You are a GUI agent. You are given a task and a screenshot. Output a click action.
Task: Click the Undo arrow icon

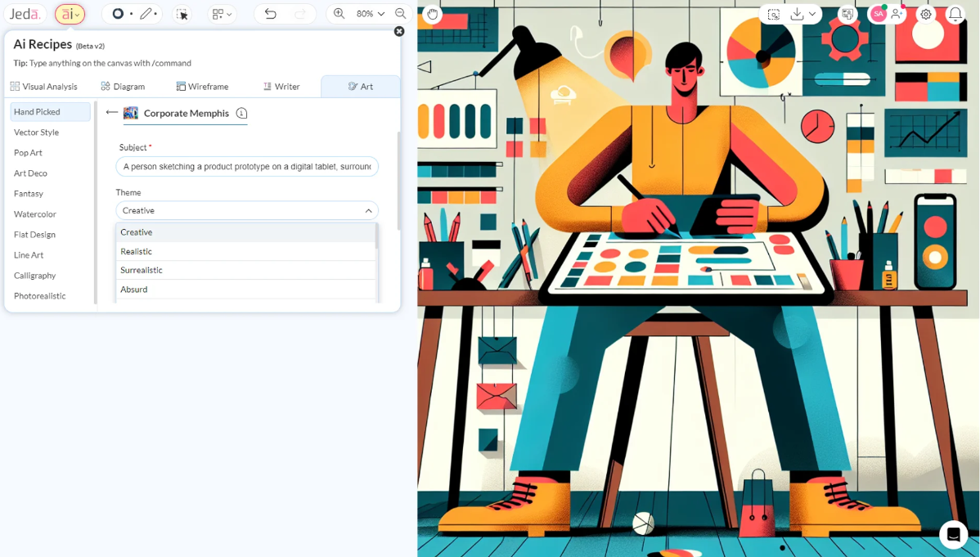point(270,14)
